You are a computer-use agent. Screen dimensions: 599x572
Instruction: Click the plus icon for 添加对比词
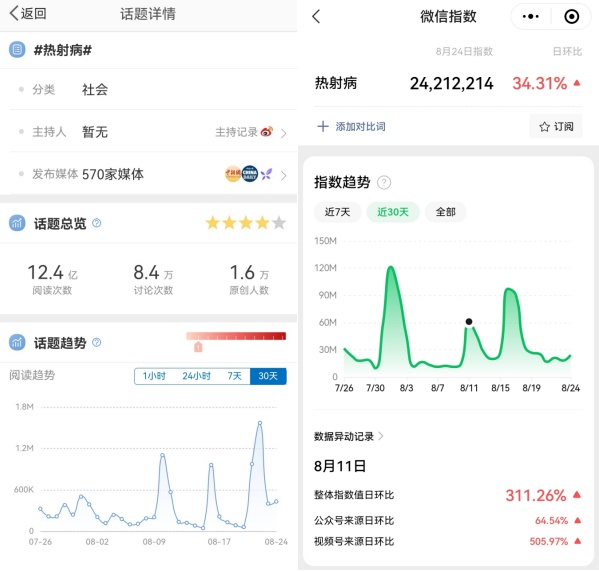click(323, 126)
